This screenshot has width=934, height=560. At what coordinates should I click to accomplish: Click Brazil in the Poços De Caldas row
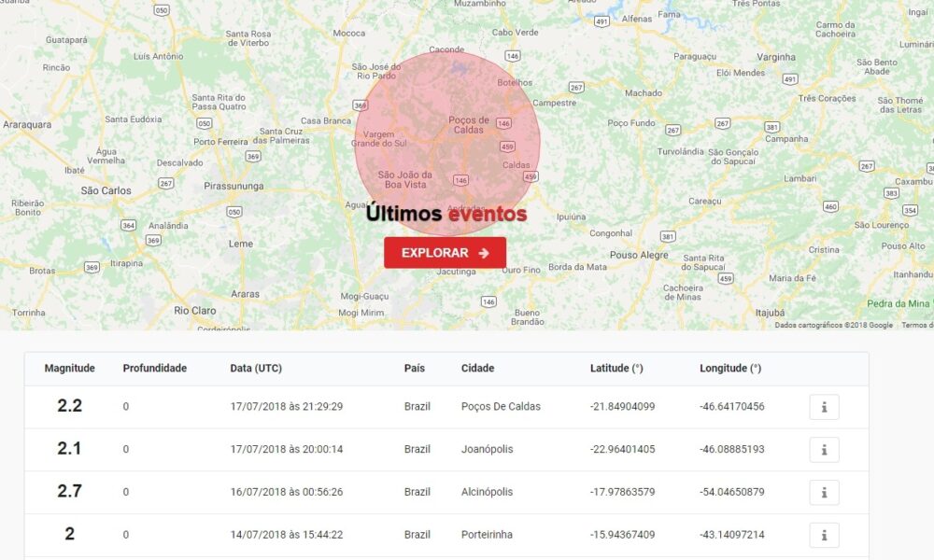coord(417,406)
